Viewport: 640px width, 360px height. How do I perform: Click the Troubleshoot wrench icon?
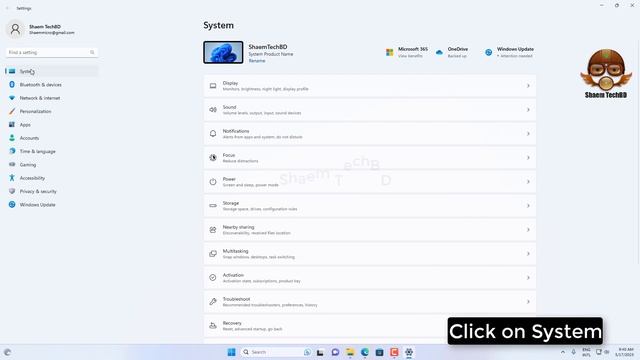coord(213,302)
